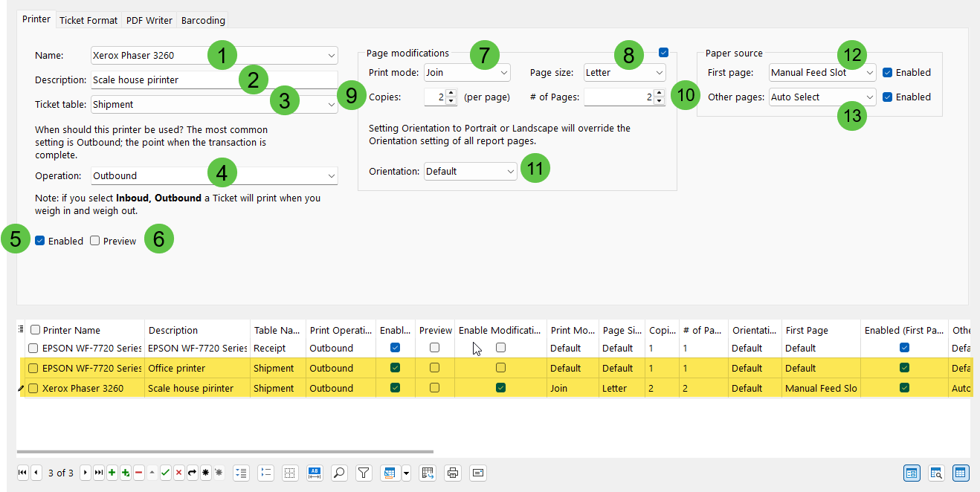Open the Print mode dropdown
This screenshot has width=980, height=492.
pyautogui.click(x=467, y=73)
